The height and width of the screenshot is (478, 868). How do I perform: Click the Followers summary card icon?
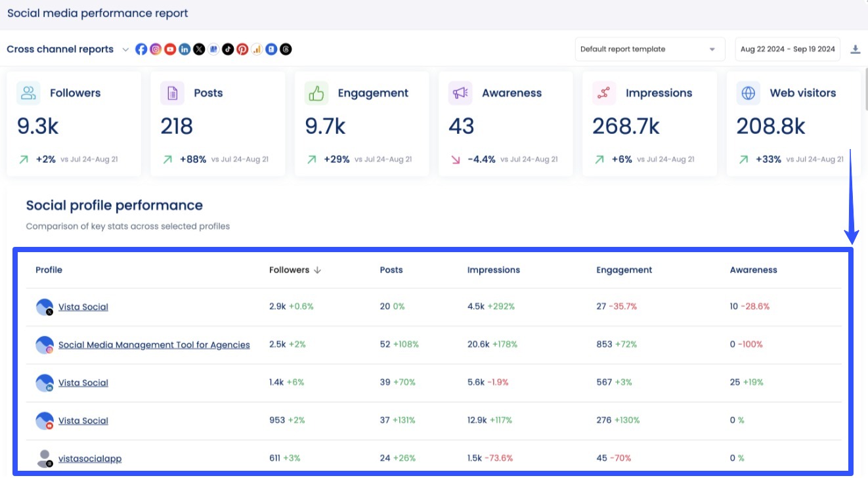pyautogui.click(x=28, y=93)
